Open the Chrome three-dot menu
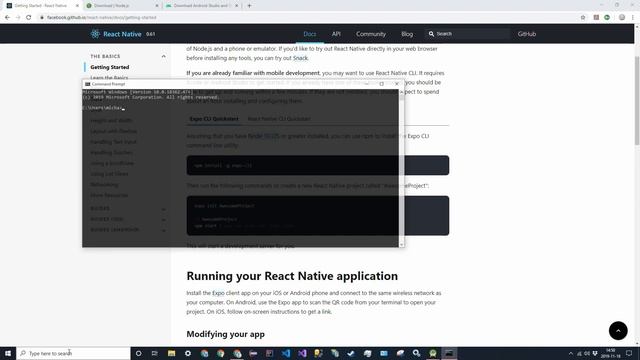This screenshot has height=360, width=640. pos(633,18)
